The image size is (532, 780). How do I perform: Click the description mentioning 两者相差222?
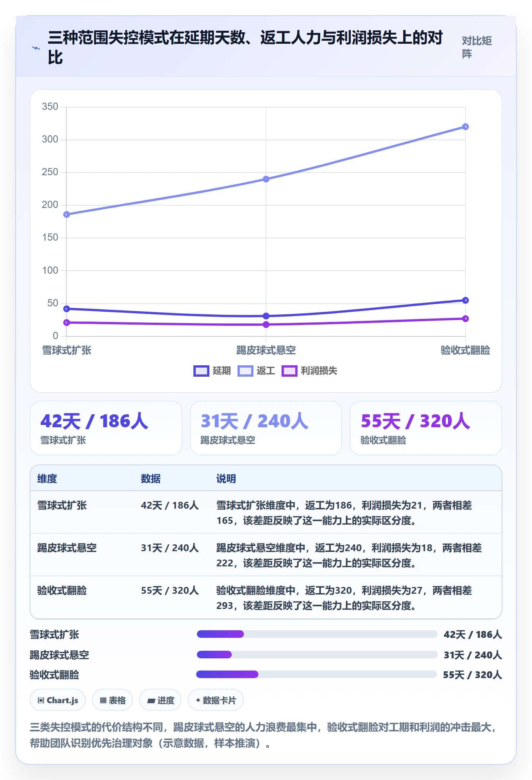[349, 555]
